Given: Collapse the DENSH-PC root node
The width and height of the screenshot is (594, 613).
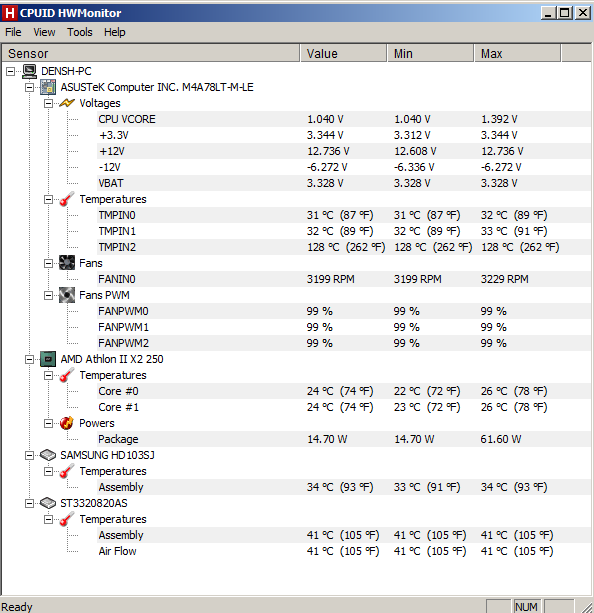Looking at the screenshot, I should point(11,71).
